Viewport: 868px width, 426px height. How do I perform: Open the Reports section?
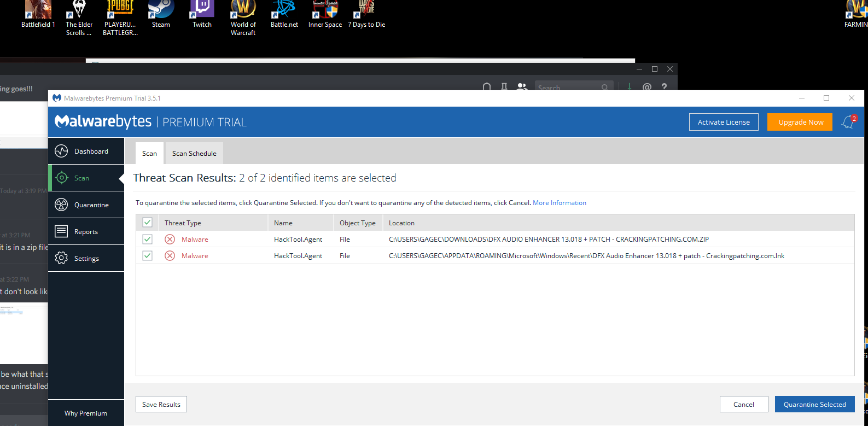coord(86,232)
